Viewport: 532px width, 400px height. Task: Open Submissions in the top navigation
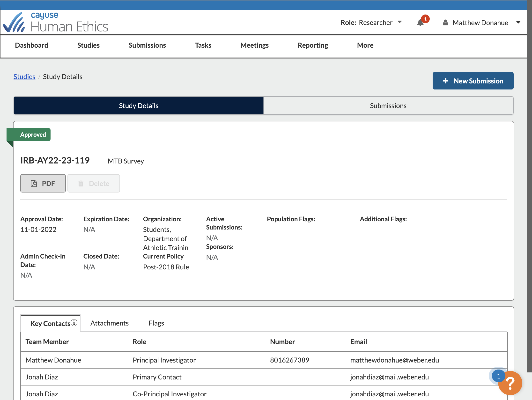pos(147,45)
